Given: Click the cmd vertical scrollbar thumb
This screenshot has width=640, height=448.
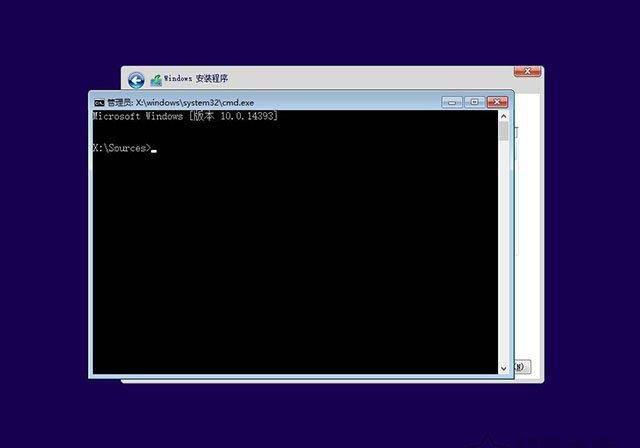Looking at the screenshot, I should coord(504,131).
